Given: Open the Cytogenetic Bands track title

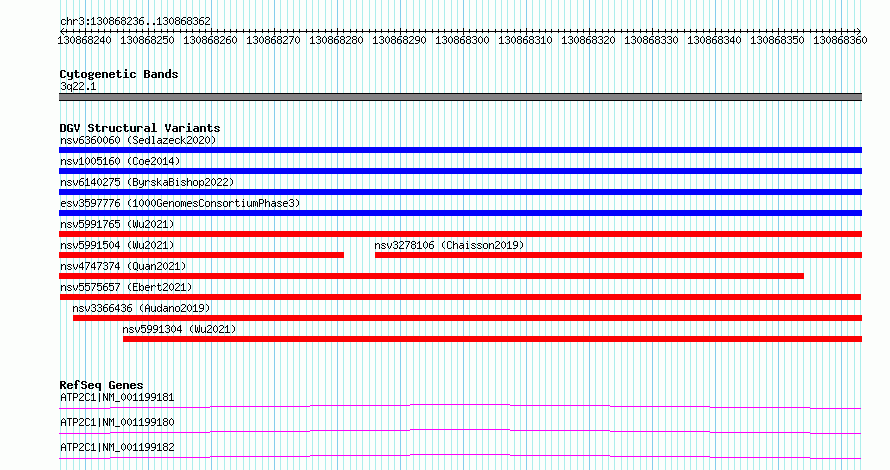Looking at the screenshot, I should coord(119,74).
